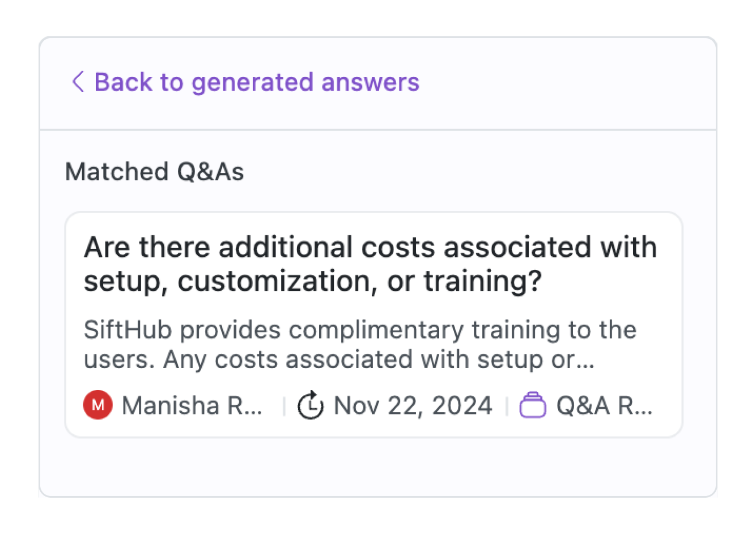Image resolution: width=756 pixels, height=534 pixels.
Task: Select the author name "Manisha R..."
Action: [x=192, y=406]
